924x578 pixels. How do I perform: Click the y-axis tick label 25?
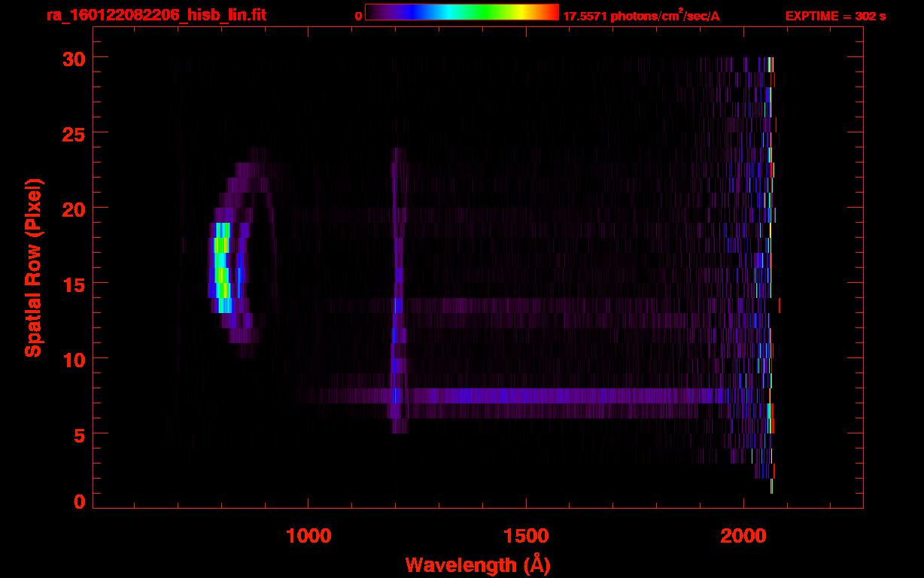(x=72, y=133)
